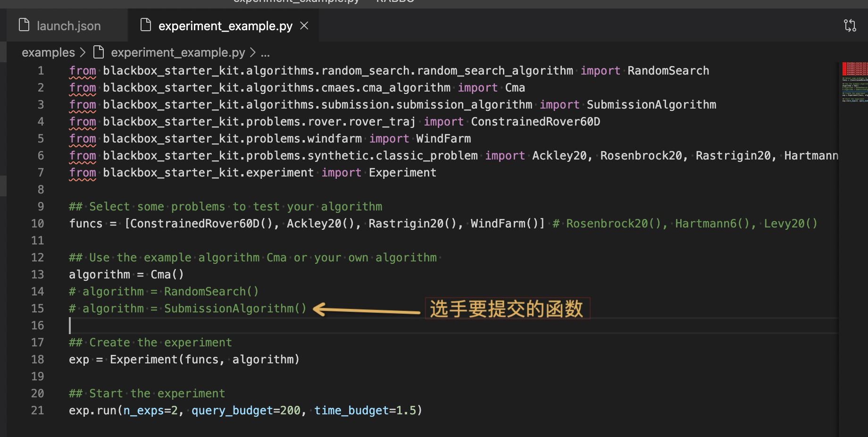
Task: Select the experiment_example.py tab
Action: tap(225, 26)
